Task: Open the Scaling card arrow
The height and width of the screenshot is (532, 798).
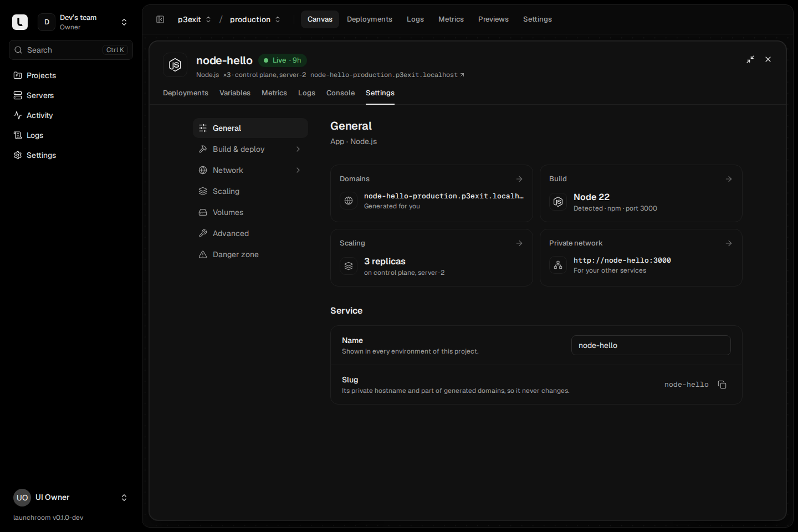Action: [519, 243]
